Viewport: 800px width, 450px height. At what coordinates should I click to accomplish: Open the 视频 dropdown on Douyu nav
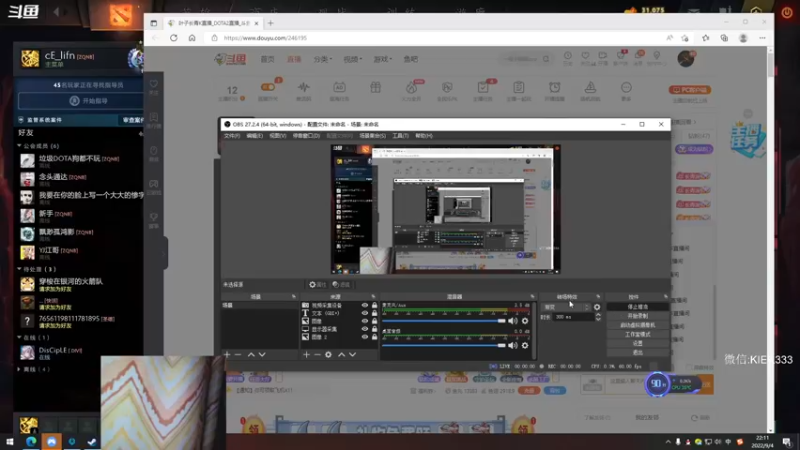(352, 59)
